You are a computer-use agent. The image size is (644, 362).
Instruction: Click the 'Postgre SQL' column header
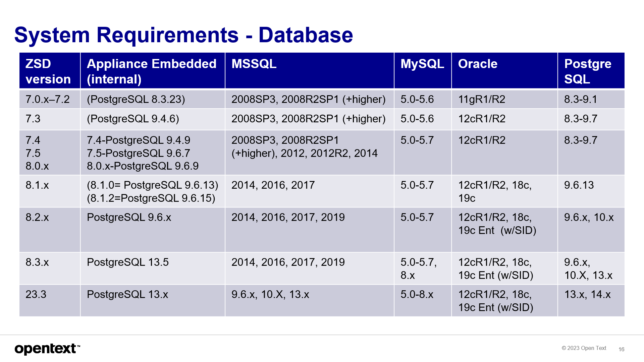coord(591,71)
